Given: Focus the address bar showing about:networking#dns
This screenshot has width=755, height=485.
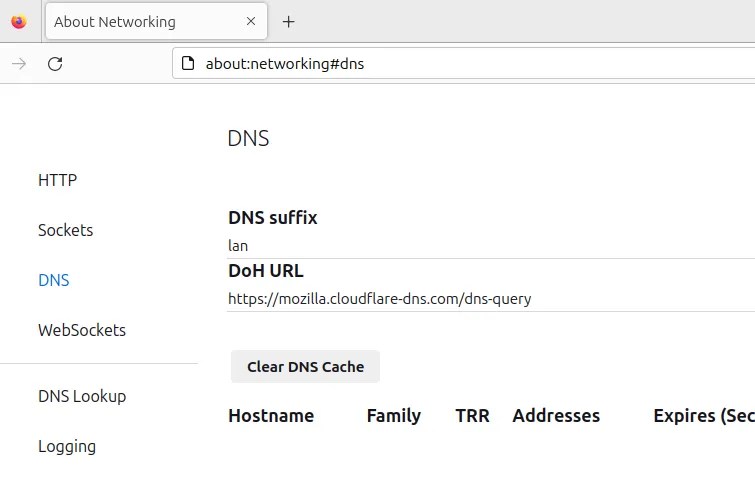Looking at the screenshot, I should tap(450, 64).
